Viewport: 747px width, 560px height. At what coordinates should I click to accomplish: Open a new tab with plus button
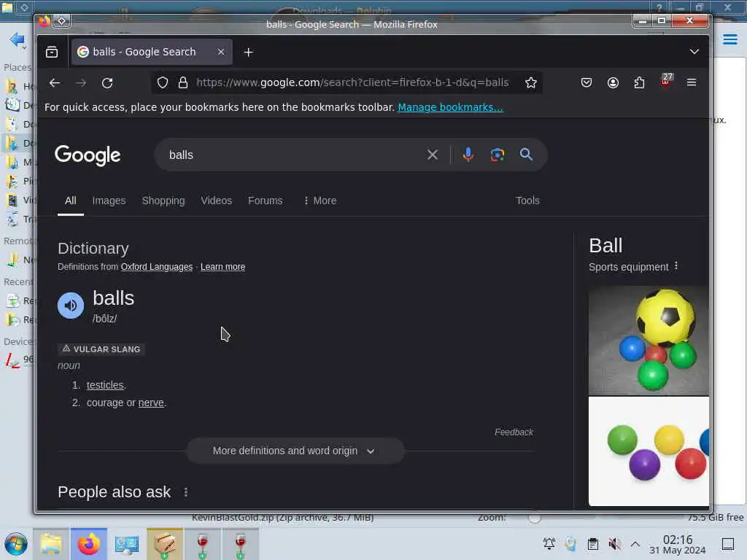pyautogui.click(x=248, y=52)
